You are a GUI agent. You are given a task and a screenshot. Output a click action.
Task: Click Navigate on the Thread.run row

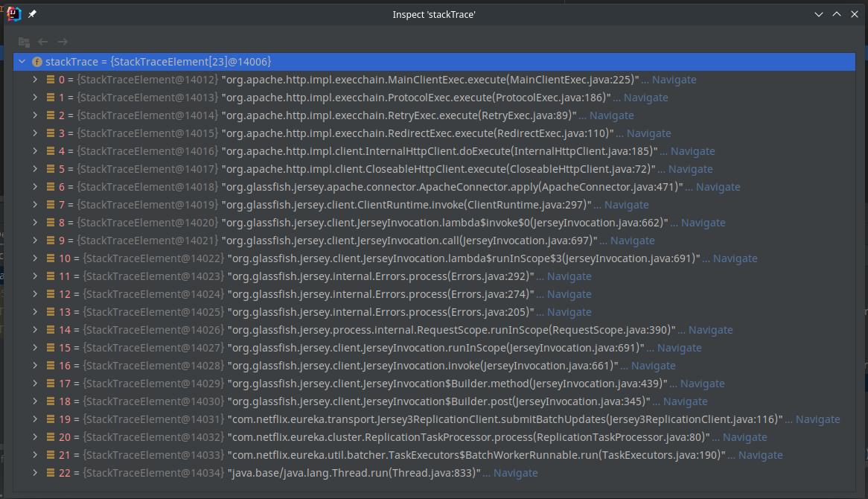(515, 472)
